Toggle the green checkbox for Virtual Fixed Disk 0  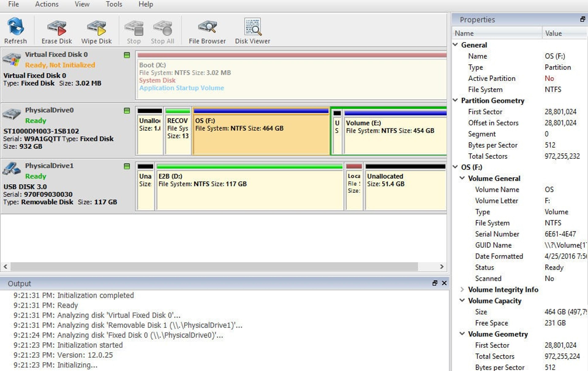pyautogui.click(x=127, y=55)
